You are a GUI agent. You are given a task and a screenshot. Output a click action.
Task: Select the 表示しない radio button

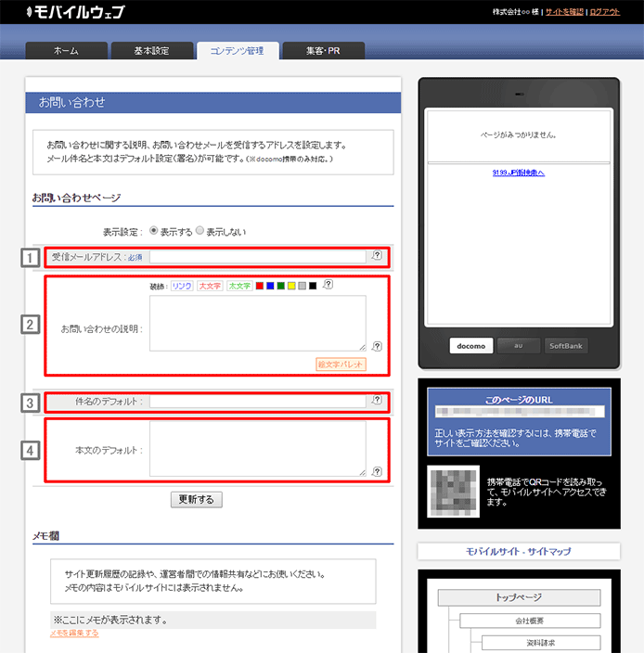pos(200,231)
